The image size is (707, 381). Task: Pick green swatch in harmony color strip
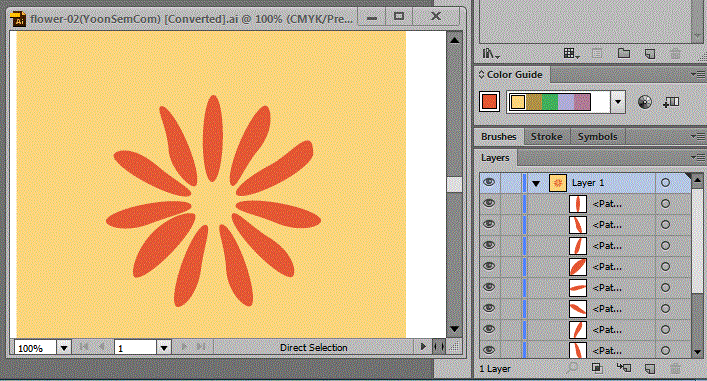coord(550,102)
